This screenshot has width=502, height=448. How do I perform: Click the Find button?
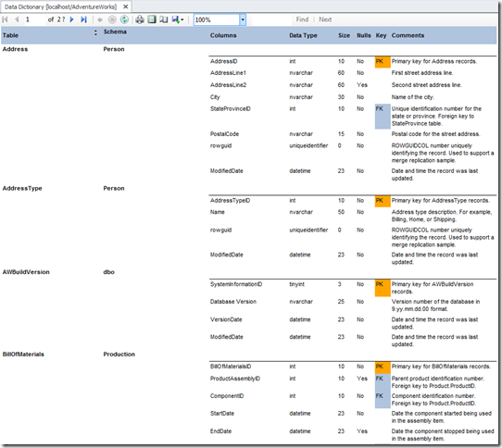(x=302, y=19)
